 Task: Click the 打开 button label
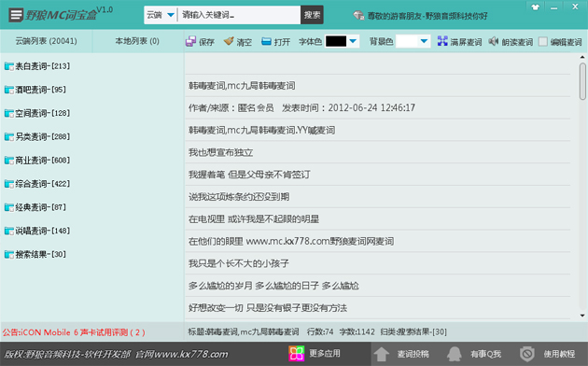[282, 42]
